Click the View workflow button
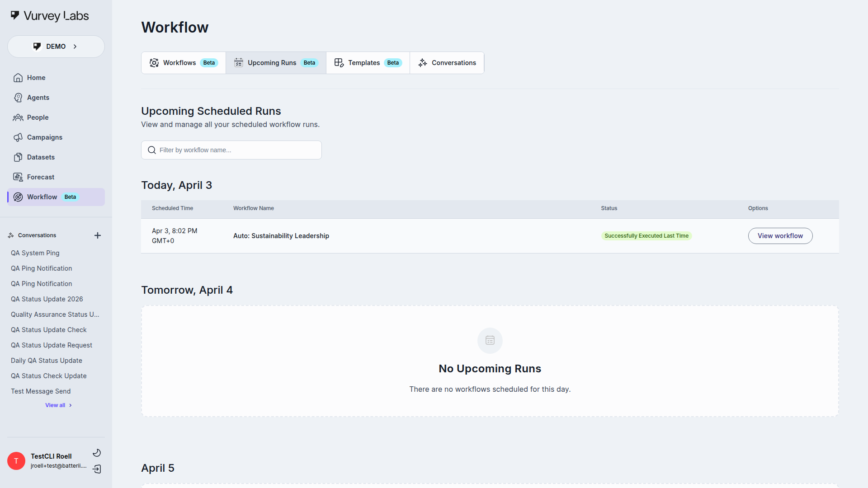868x488 pixels. click(780, 236)
